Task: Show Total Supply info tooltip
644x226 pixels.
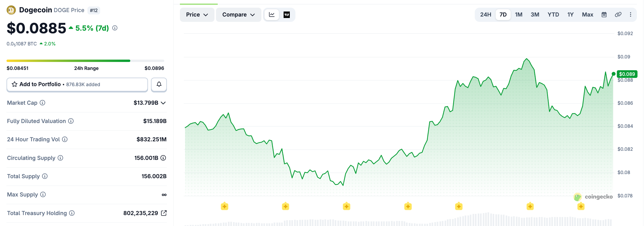Action: (x=45, y=176)
